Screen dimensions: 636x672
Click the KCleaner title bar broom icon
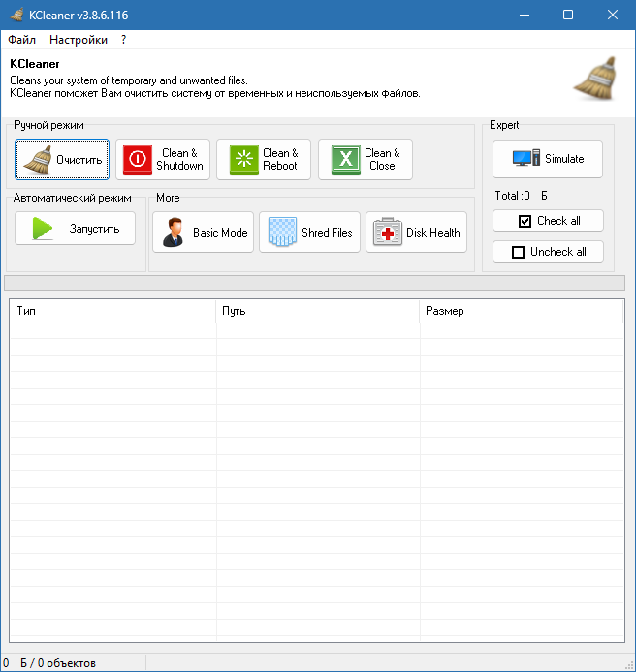(16, 15)
